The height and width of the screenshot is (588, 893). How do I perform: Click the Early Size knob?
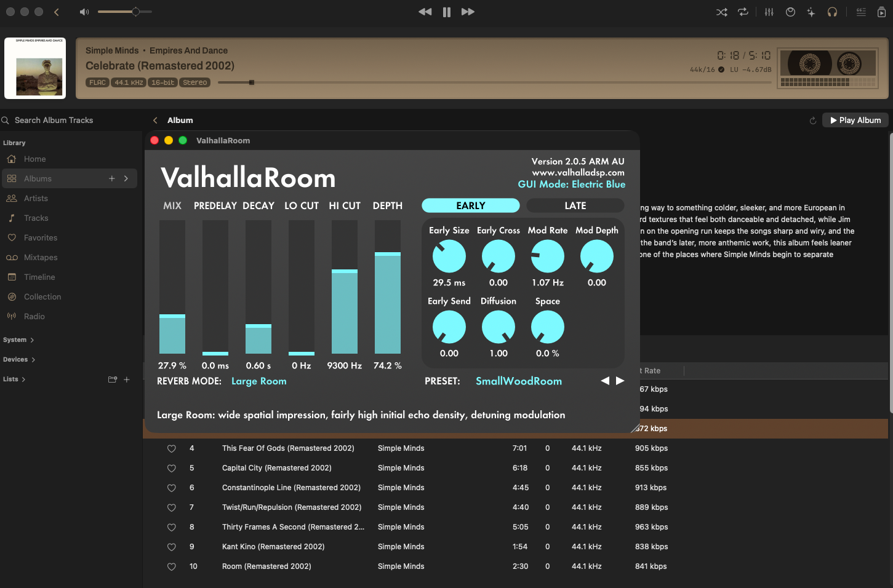[449, 256]
